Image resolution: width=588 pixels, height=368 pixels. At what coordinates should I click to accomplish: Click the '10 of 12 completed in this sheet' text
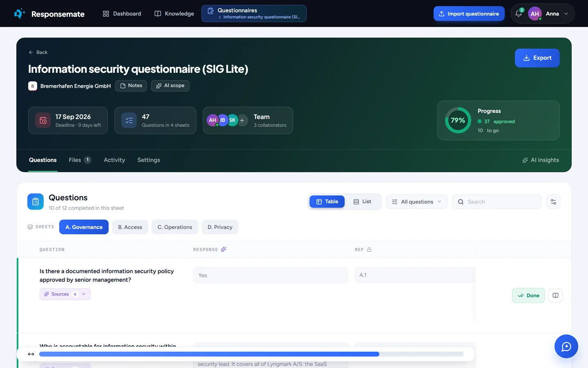point(86,208)
